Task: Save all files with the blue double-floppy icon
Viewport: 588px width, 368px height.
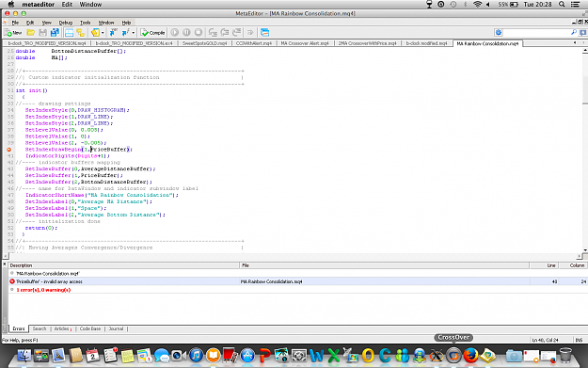Action: click(55, 33)
